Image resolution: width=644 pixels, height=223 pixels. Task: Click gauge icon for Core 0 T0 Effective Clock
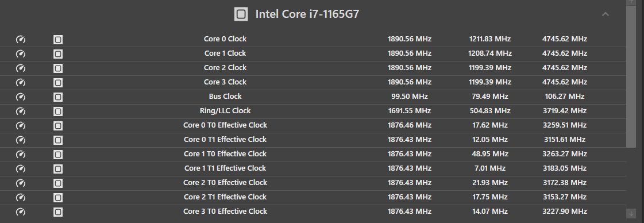click(x=21, y=126)
